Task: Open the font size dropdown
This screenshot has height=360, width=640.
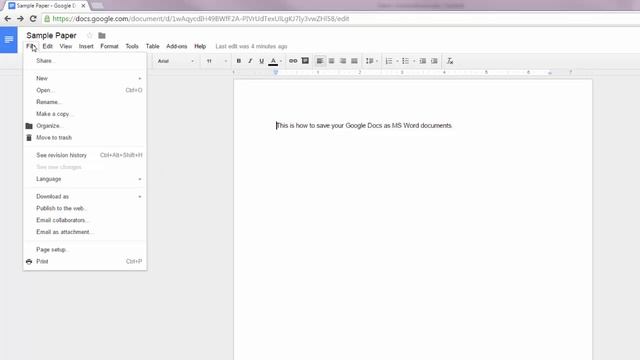Action: click(216, 61)
